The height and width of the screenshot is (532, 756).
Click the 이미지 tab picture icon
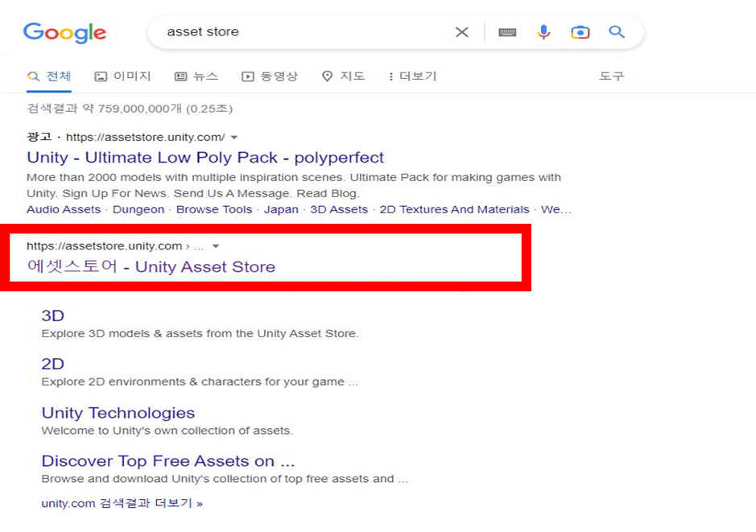[101, 76]
